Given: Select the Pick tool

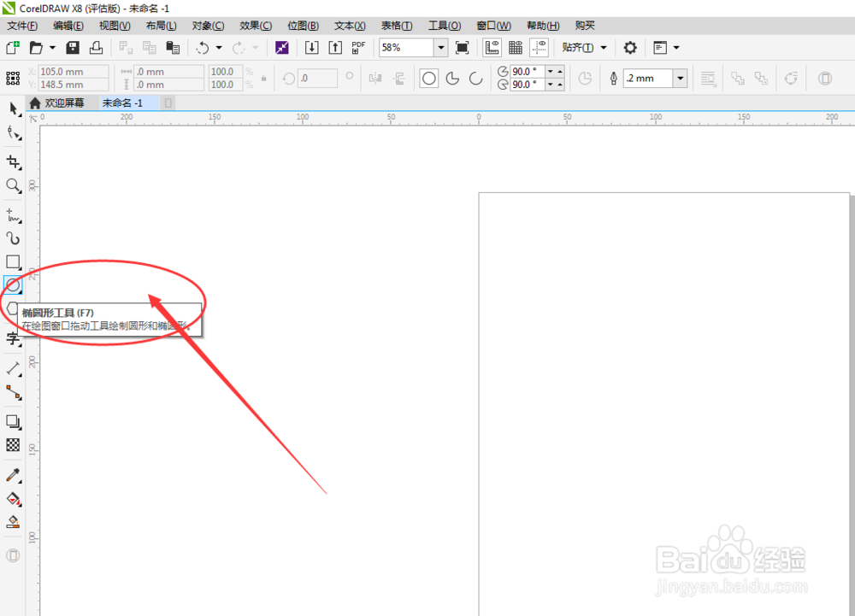Looking at the screenshot, I should pos(14,109).
